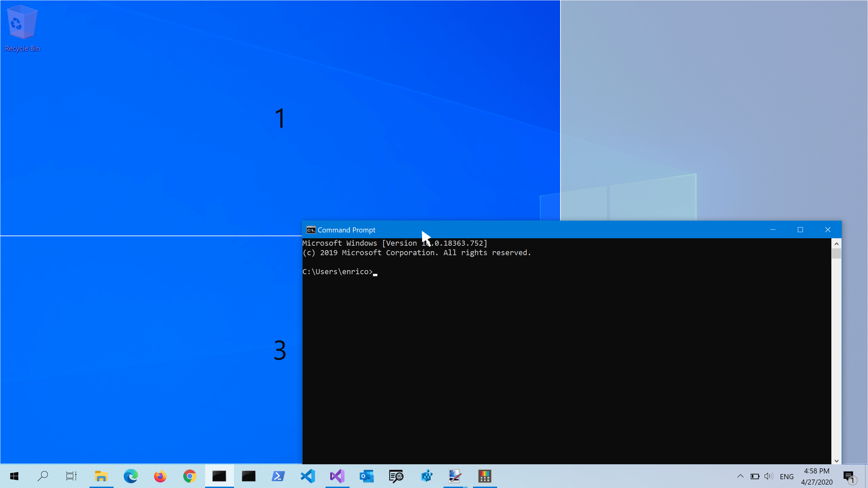
Task: Open Visual Studio from taskbar
Action: click(x=337, y=476)
